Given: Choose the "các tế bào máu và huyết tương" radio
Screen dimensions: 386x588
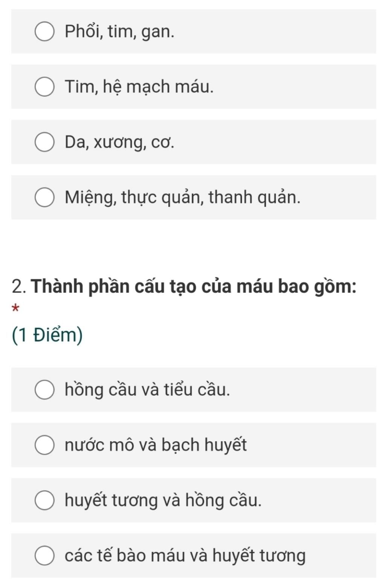Looking at the screenshot, I should 44,556.
